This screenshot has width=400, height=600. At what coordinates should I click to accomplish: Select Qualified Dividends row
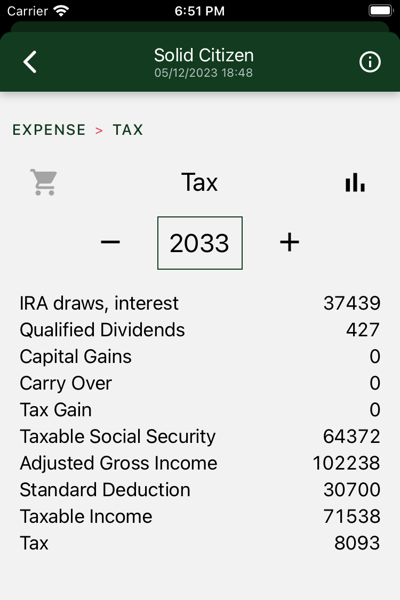[x=200, y=330]
